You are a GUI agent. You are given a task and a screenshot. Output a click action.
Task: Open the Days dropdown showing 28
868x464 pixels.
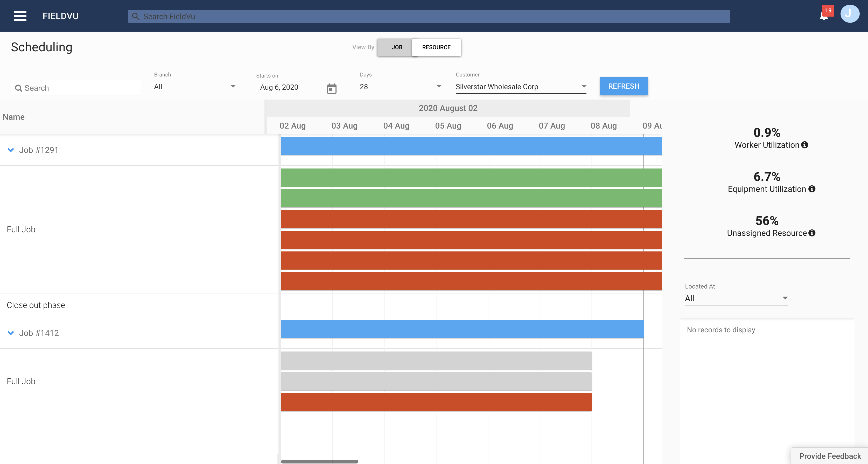tap(400, 87)
